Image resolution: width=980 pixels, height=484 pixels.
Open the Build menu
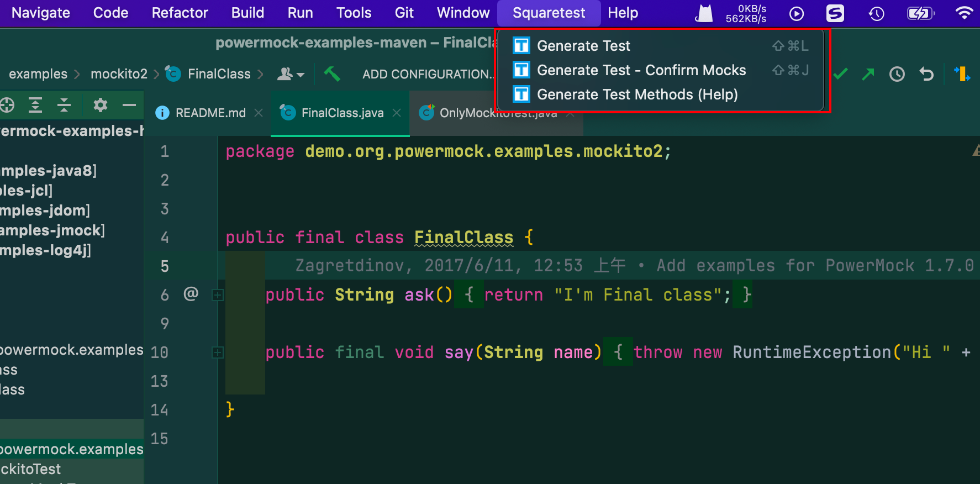pyautogui.click(x=247, y=13)
